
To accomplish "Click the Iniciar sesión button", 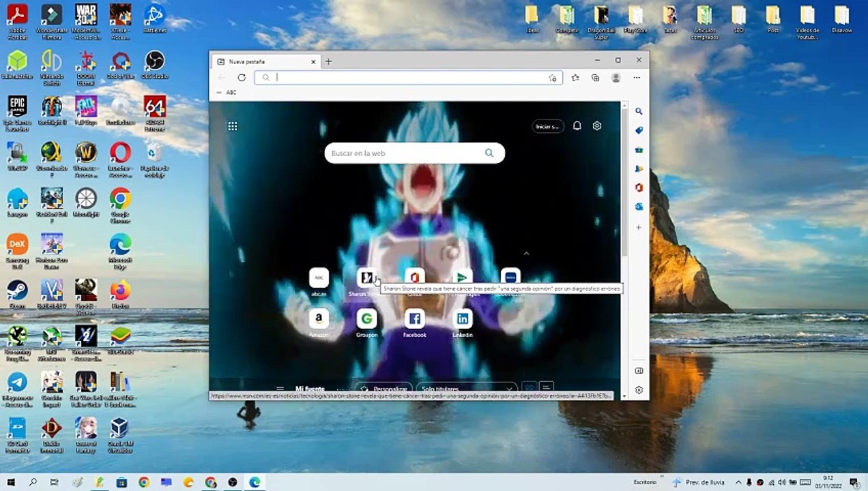I will [548, 126].
